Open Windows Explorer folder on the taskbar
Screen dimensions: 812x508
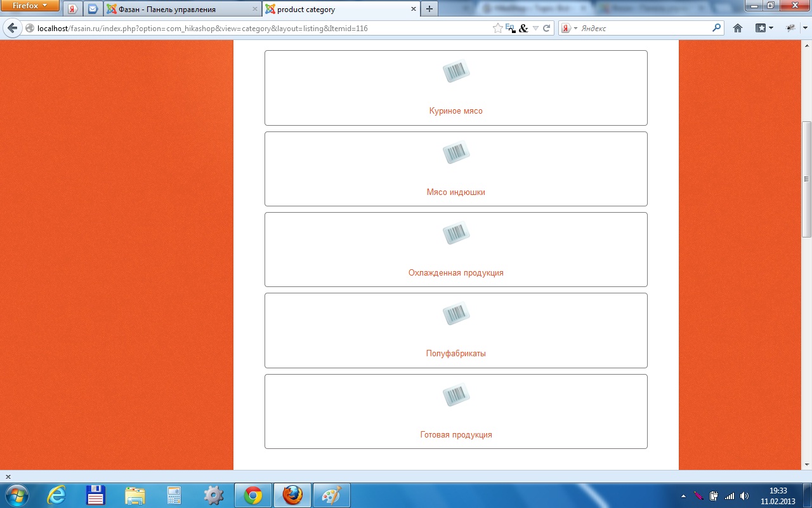click(135, 495)
